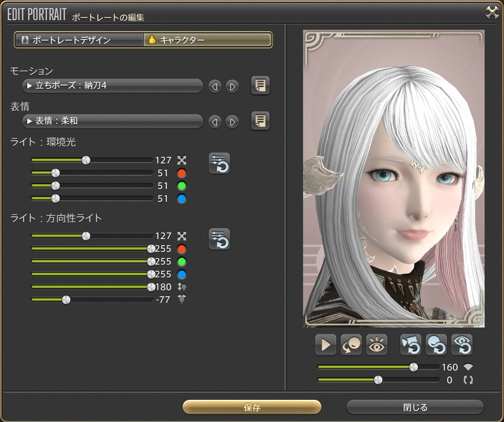The width and height of the screenshot is (504, 422).
Task: Click the reset camera position icon
Action: click(x=410, y=345)
